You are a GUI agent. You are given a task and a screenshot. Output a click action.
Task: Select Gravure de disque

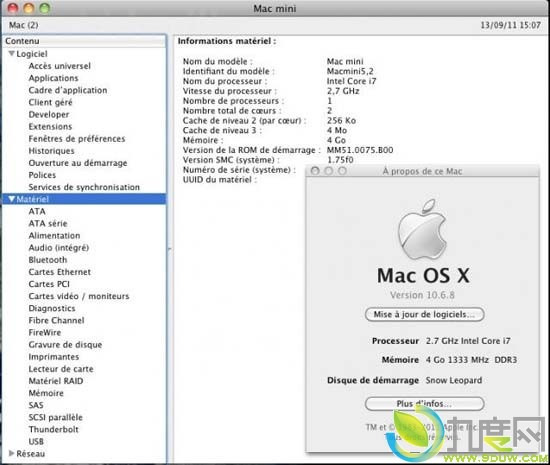tap(65, 345)
